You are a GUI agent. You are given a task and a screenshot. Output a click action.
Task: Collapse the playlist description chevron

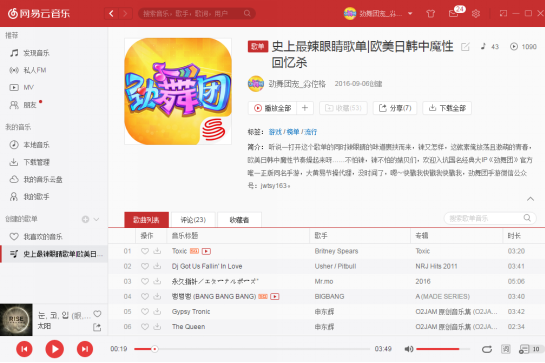530,199
